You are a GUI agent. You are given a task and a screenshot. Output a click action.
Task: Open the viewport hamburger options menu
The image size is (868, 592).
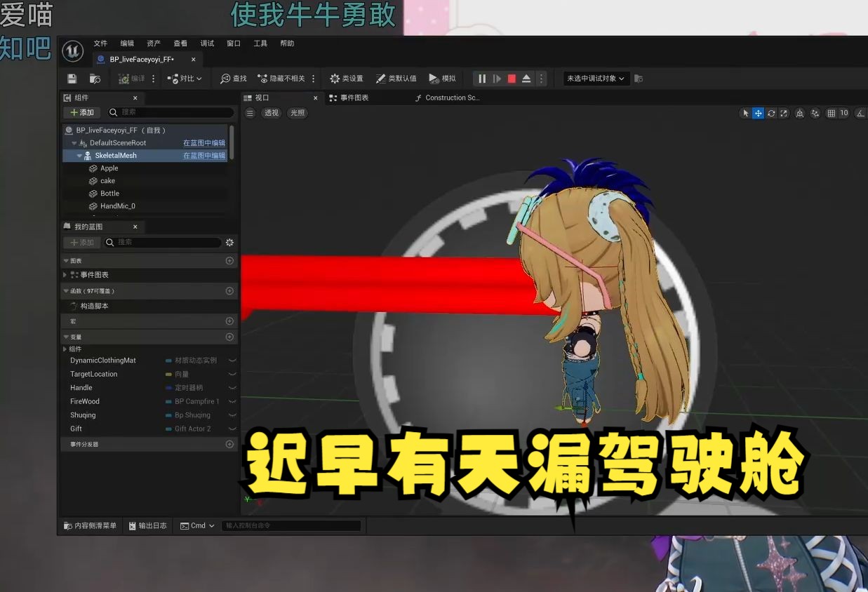point(250,113)
